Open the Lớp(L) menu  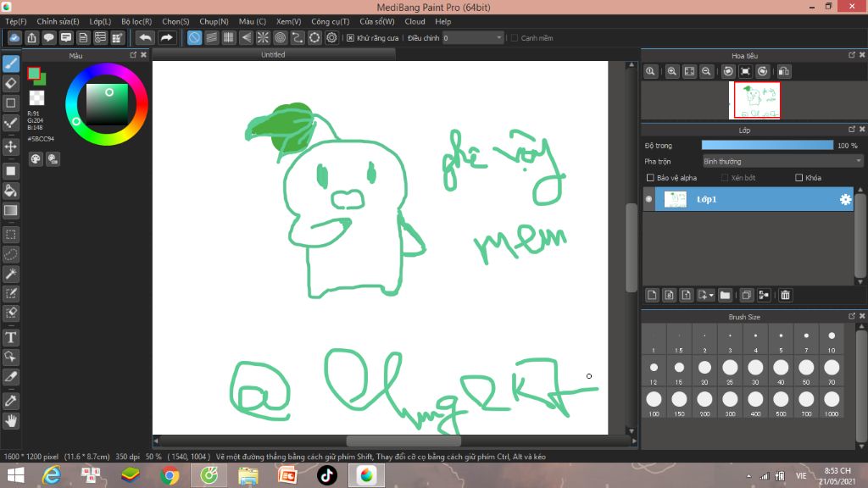[100, 21]
